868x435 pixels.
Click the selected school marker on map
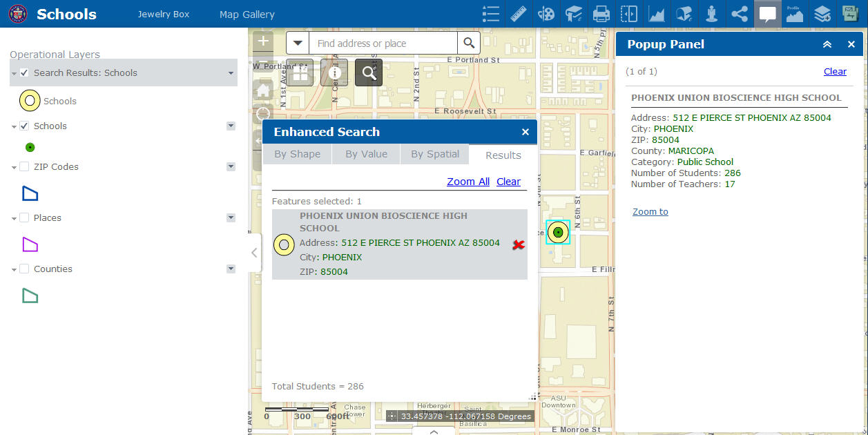tap(557, 233)
